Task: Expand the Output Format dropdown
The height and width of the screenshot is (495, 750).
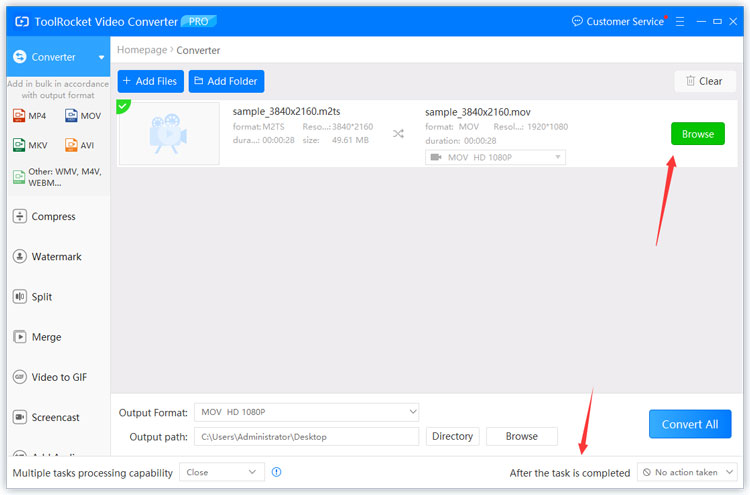Action: (307, 412)
